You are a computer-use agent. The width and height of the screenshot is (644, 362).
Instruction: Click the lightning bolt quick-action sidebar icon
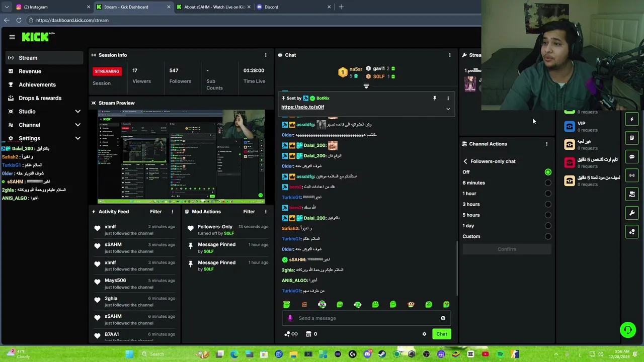click(632, 119)
